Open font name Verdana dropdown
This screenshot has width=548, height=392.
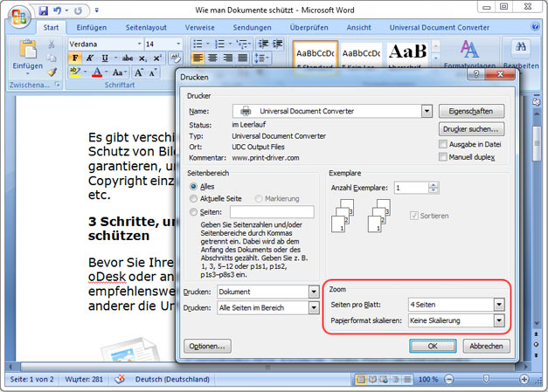tap(139, 44)
